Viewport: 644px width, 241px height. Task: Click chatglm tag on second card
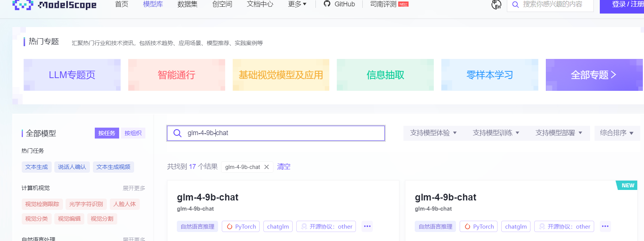(516, 226)
